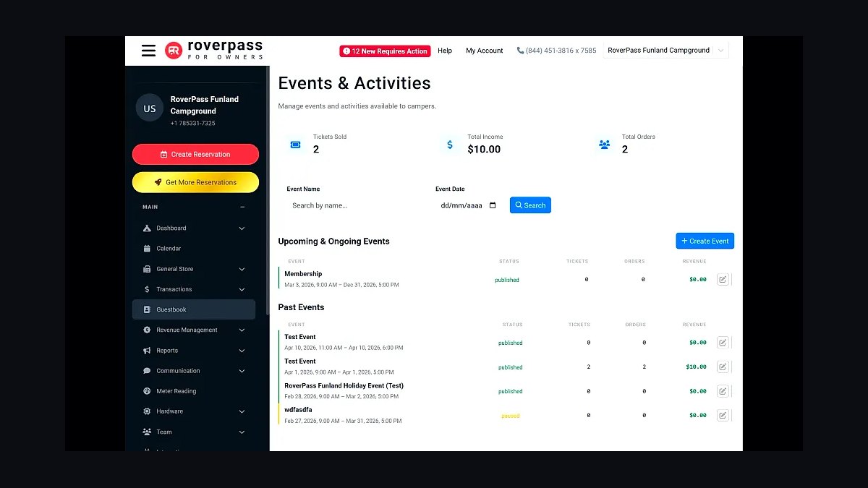Click the Create Reservation button
Screen dimensions: 868x488
[x=195, y=154]
